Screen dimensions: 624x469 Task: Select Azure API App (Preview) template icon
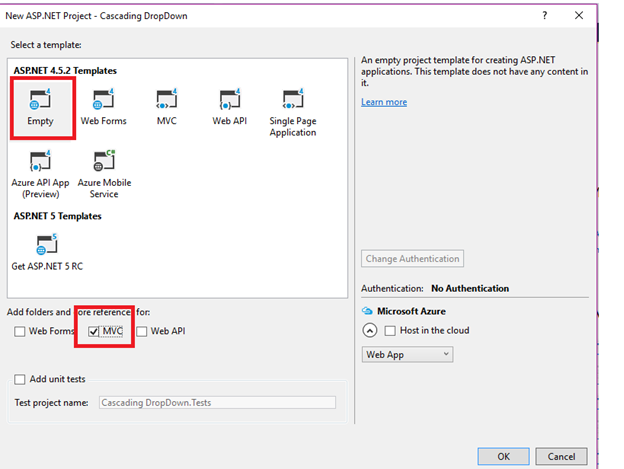40,161
